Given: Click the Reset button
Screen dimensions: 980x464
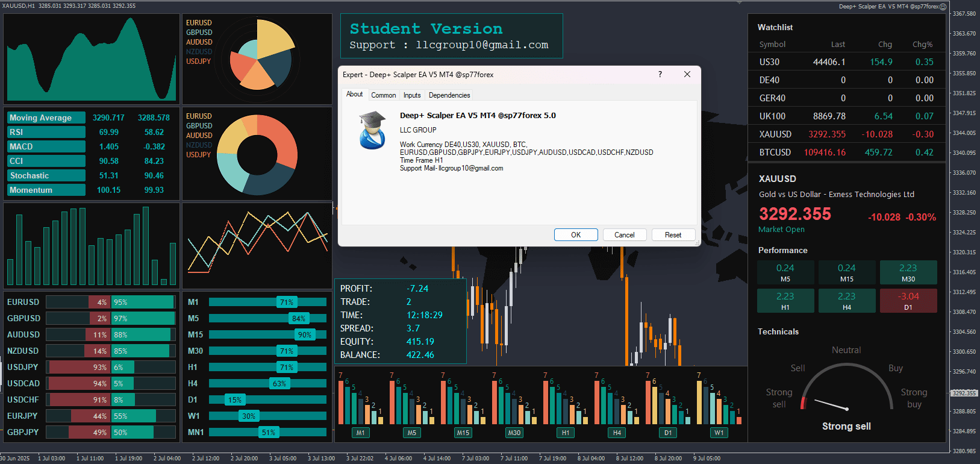Looking at the screenshot, I should click(673, 235).
